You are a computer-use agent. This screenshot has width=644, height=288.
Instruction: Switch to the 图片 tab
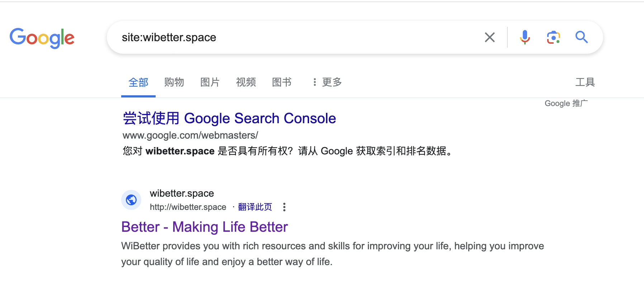210,82
